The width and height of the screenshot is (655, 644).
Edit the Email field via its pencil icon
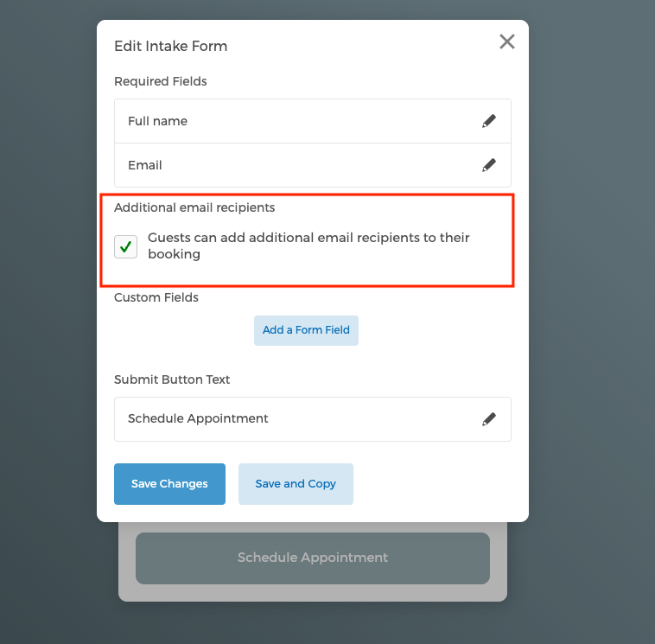tap(489, 164)
